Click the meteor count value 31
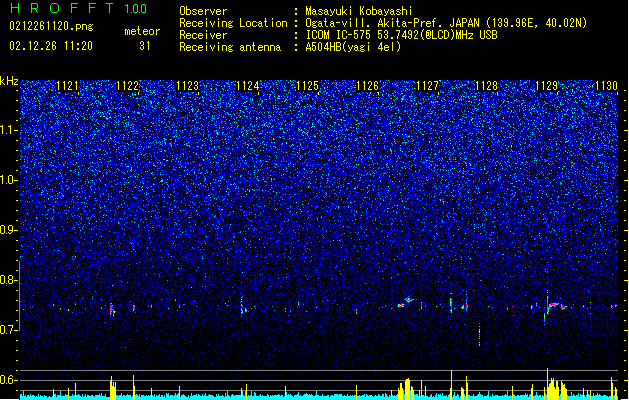Screen dimensions: 629x400 145,46
